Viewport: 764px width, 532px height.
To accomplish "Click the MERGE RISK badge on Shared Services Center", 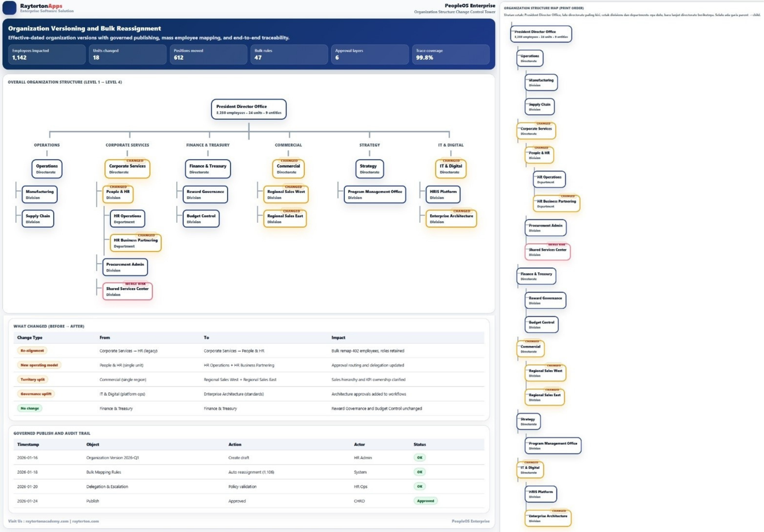I will (x=135, y=284).
